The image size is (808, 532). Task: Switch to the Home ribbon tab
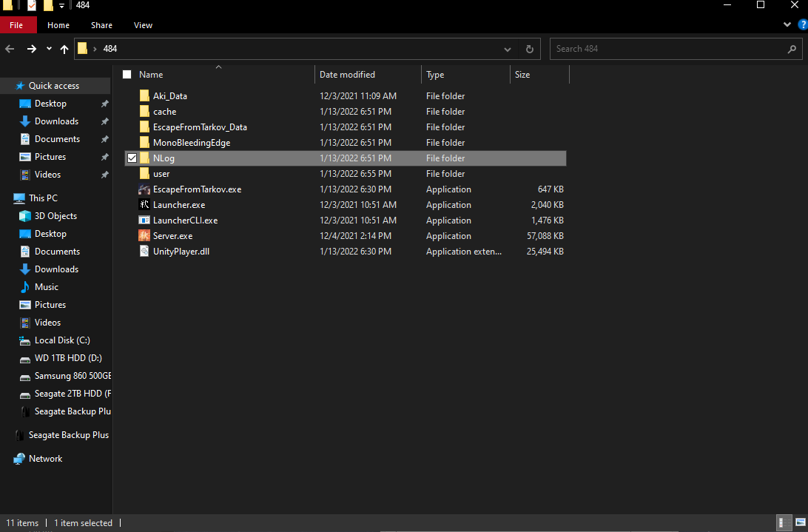point(58,24)
